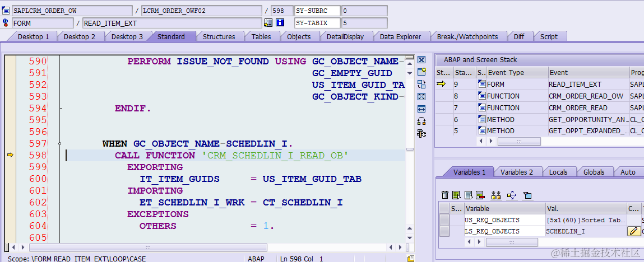644x262 pixels.
Task: Open the Structures tab
Action: [x=219, y=36]
